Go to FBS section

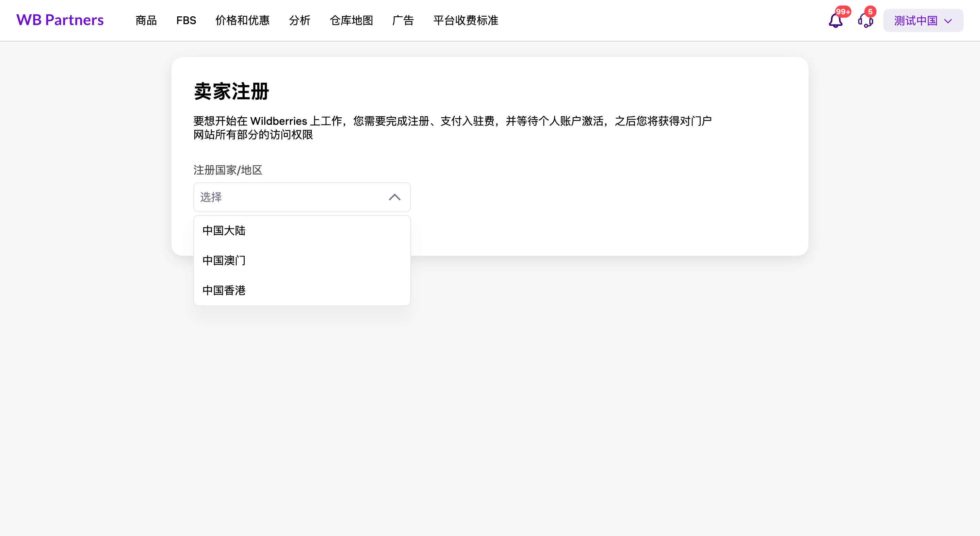pos(186,20)
